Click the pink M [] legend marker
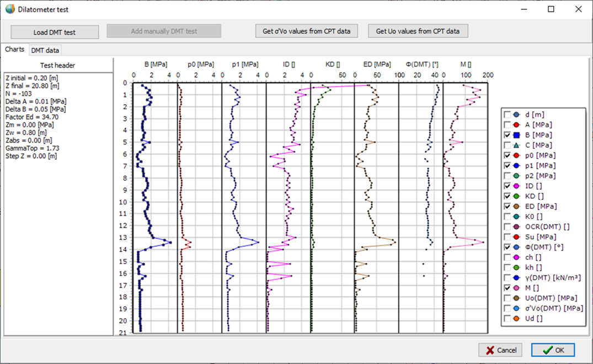593x364 pixels. [x=517, y=288]
